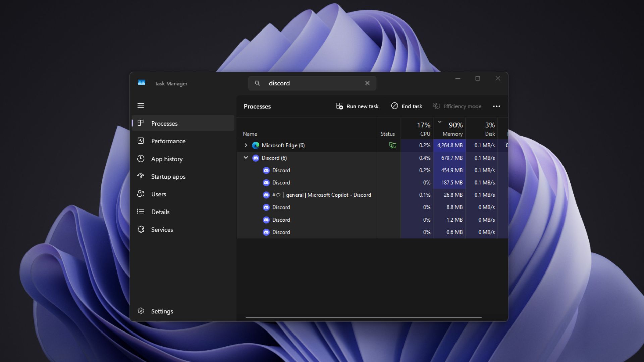Click Run new task button

point(357,106)
